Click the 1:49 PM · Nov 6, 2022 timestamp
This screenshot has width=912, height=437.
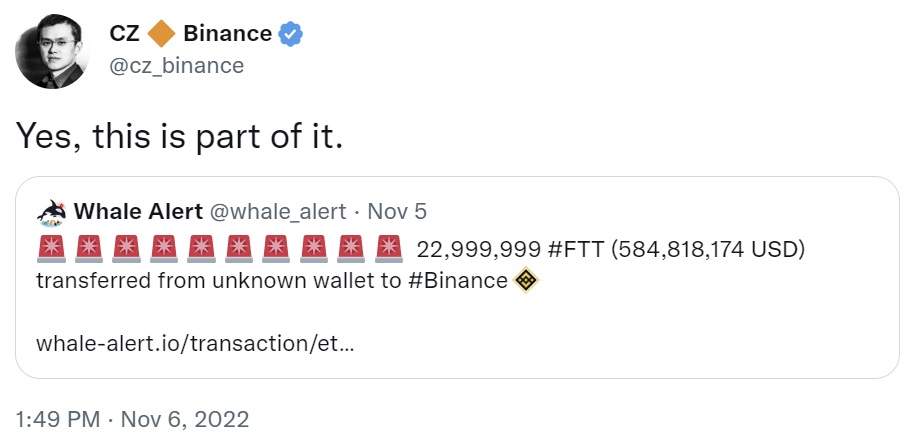(x=133, y=418)
